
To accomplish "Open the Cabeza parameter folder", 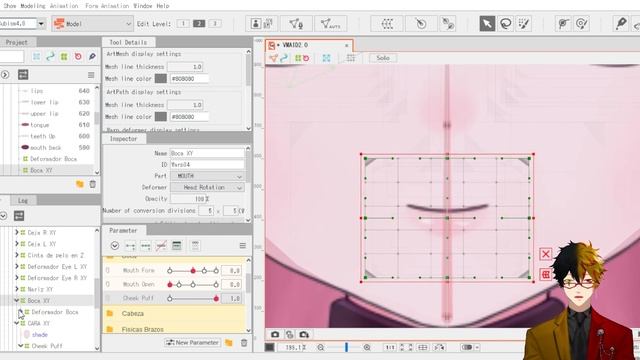I will (x=174, y=313).
